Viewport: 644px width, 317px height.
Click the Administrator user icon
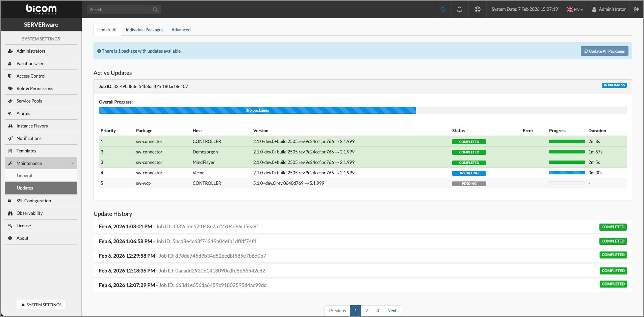coord(594,9)
